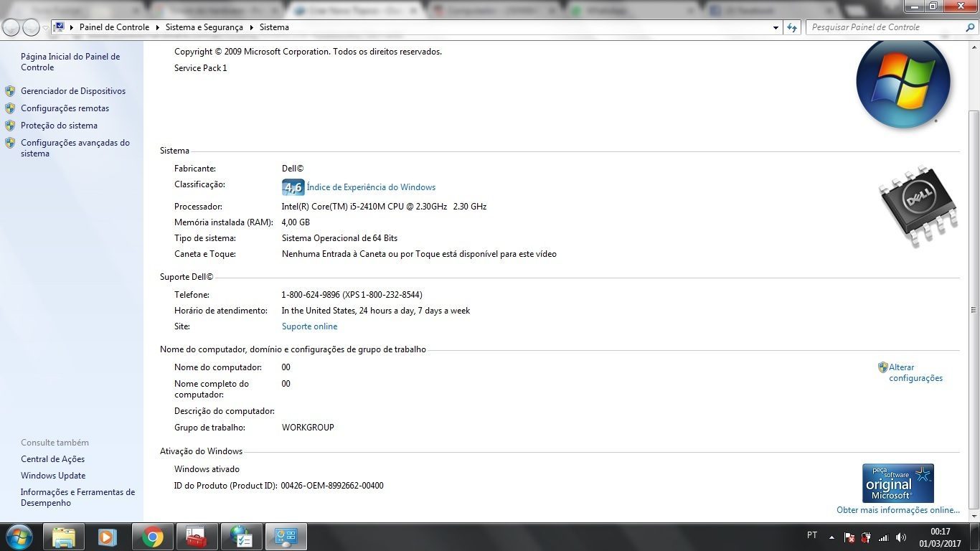The width and height of the screenshot is (980, 551).
Task: Show hidden system tray icons
Action: click(831, 537)
